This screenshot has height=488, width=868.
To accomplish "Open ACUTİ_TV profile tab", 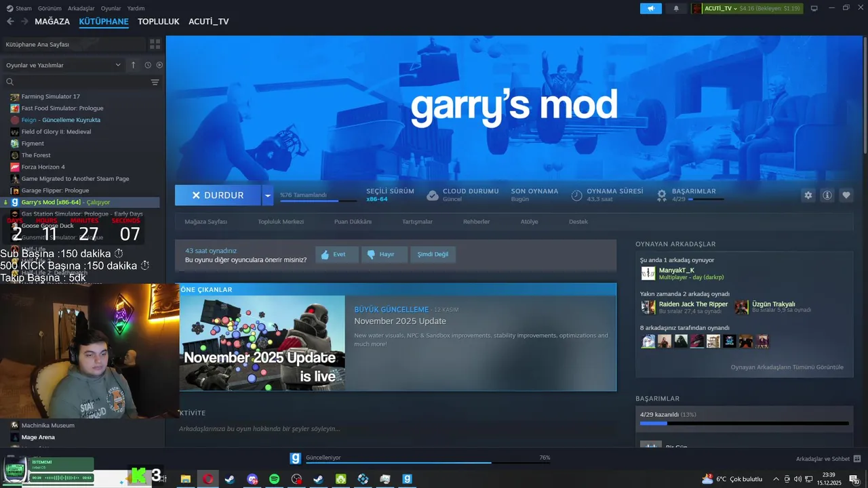I will (x=209, y=22).
